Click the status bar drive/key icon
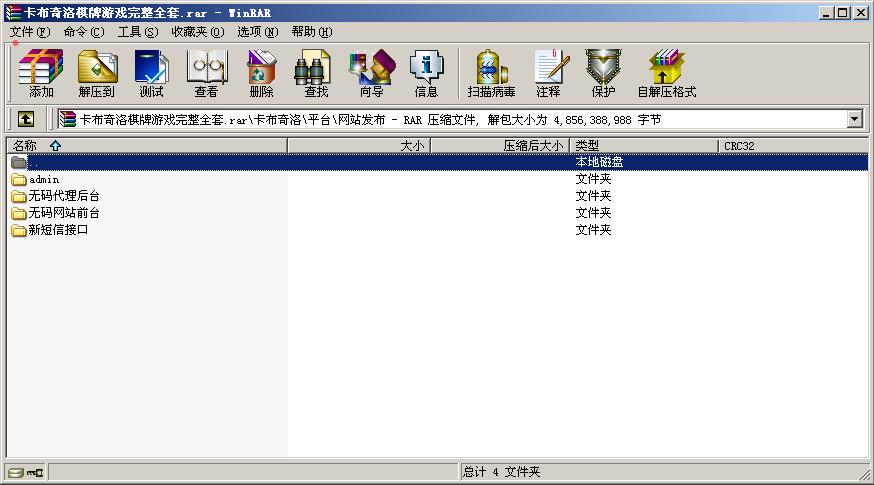Viewport: 874px width, 485px height. (26, 472)
